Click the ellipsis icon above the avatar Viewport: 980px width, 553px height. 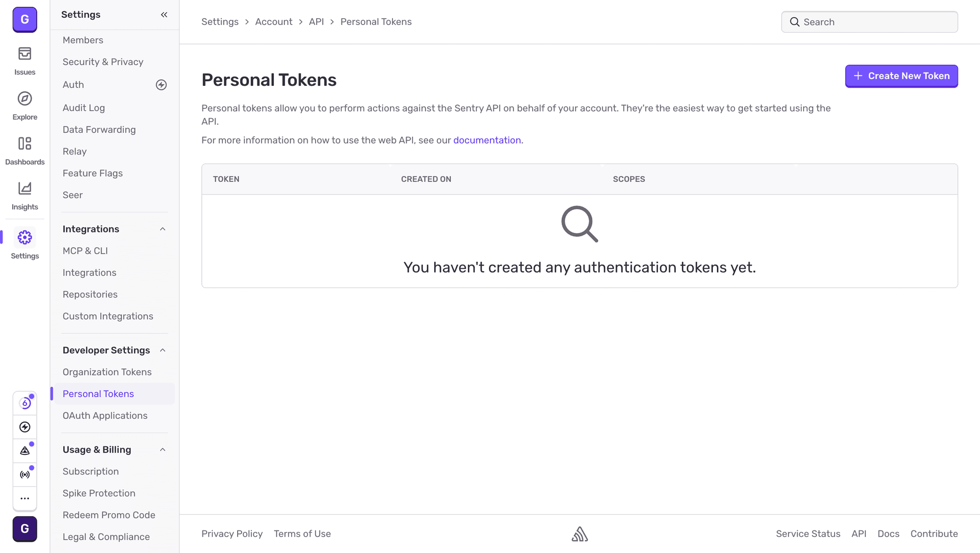tap(24, 499)
